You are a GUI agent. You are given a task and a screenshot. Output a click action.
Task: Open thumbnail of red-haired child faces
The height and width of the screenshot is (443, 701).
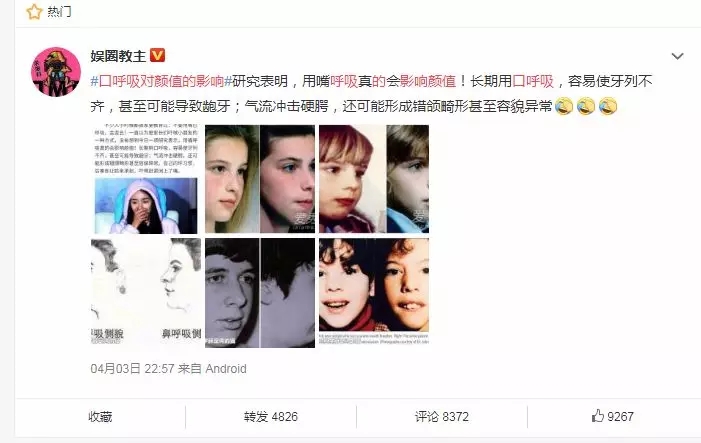pyautogui.click(x=374, y=179)
